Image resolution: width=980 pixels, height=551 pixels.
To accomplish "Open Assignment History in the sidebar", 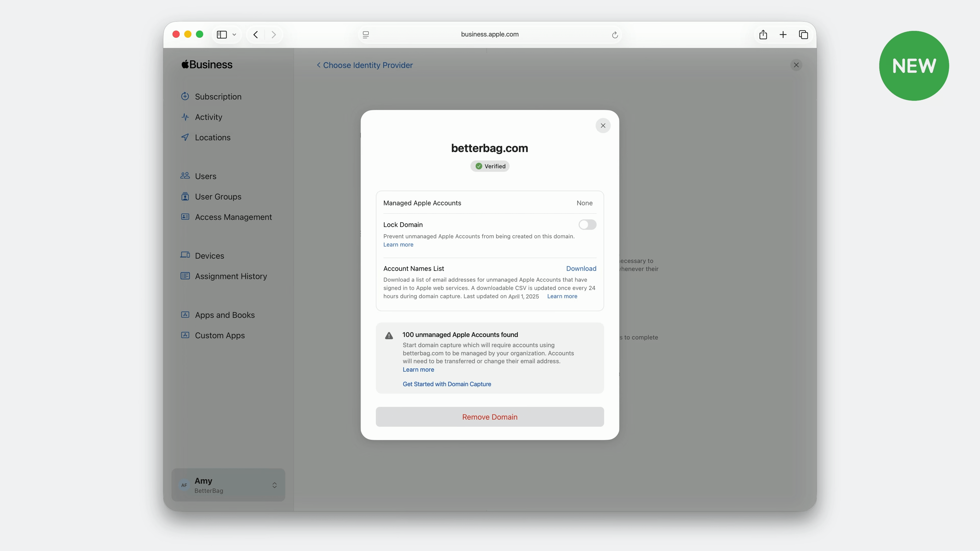I will pos(231,277).
